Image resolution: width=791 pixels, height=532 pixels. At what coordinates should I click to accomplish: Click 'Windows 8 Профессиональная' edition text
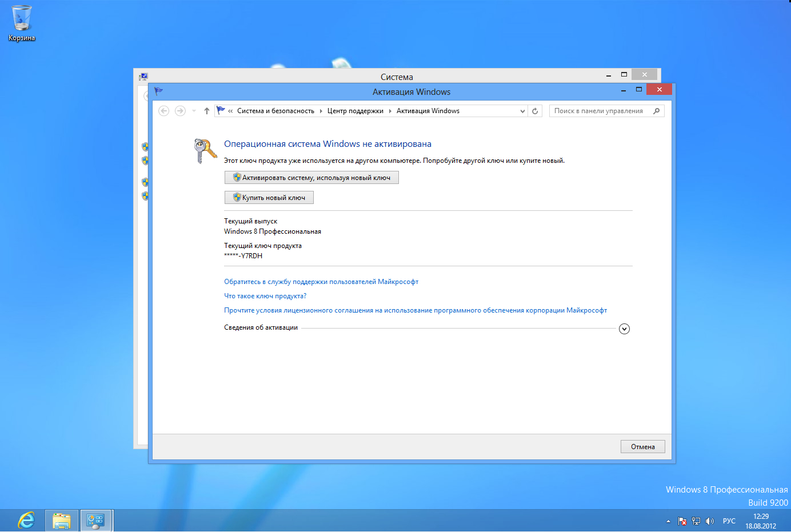(273, 231)
